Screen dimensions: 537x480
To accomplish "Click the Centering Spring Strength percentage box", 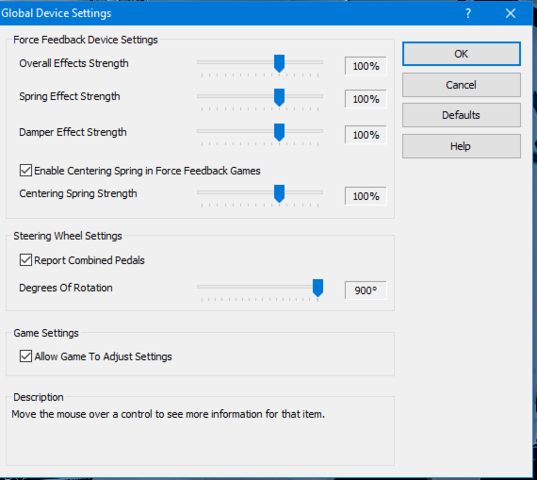I will tap(366, 196).
